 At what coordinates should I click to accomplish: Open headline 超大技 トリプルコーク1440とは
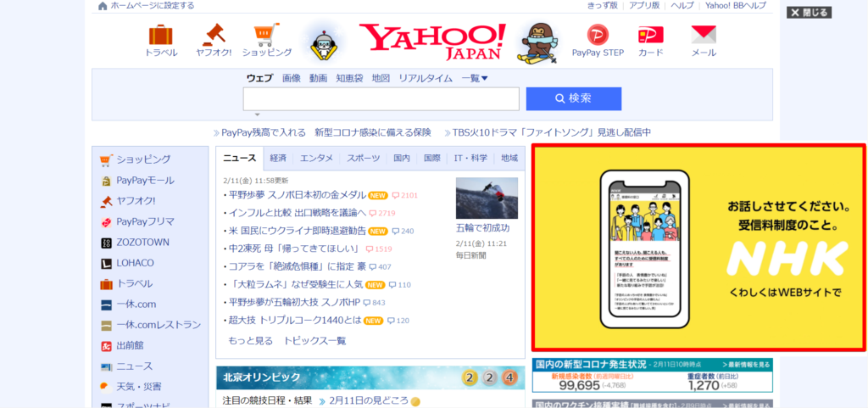pyautogui.click(x=294, y=321)
